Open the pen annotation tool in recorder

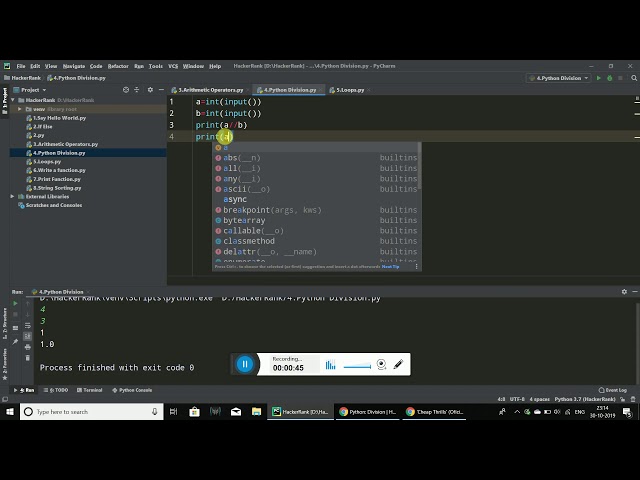(398, 364)
